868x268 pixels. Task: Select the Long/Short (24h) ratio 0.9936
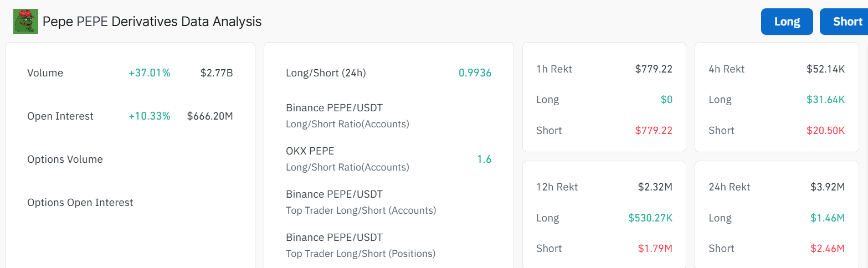tap(475, 73)
